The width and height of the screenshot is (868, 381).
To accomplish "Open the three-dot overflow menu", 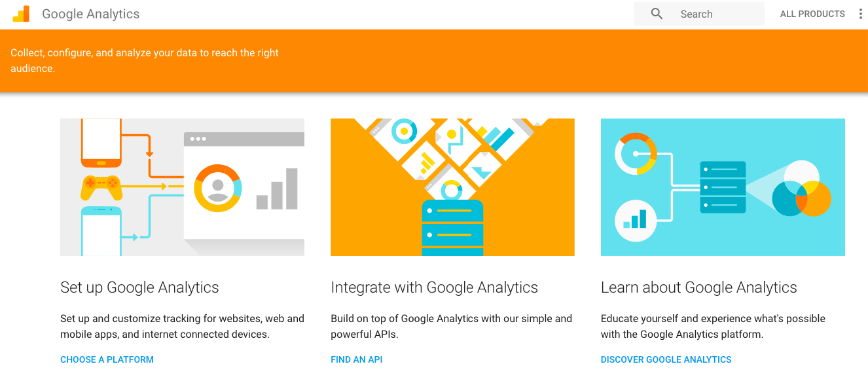I will coord(860,14).
